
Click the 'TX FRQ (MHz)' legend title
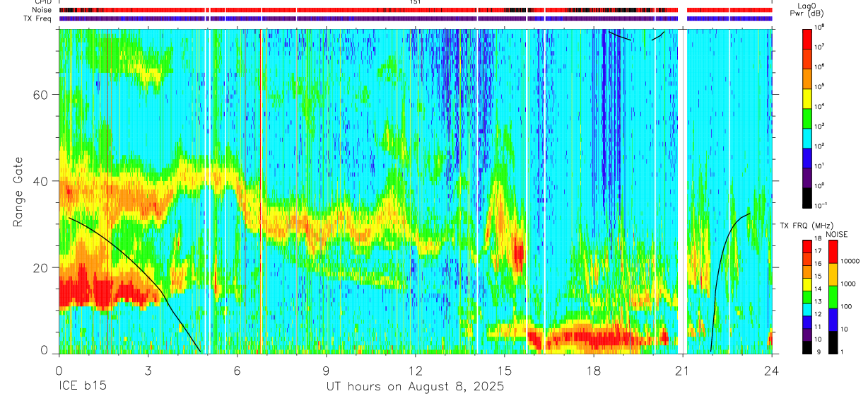(x=807, y=226)
